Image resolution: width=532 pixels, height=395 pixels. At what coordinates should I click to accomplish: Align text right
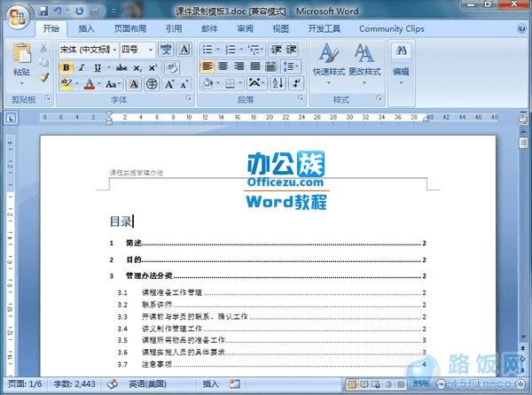pos(239,66)
